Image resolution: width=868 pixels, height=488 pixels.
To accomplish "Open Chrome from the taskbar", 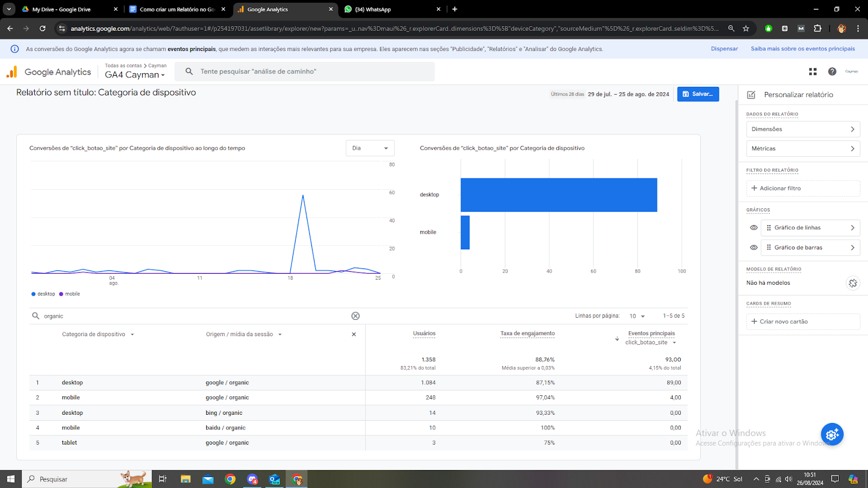I will [x=231, y=479].
